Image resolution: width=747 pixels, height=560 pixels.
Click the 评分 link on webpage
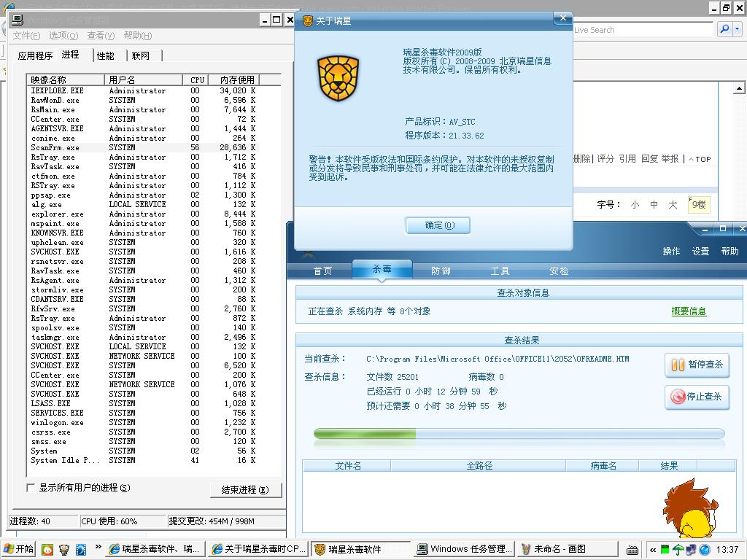pos(605,158)
